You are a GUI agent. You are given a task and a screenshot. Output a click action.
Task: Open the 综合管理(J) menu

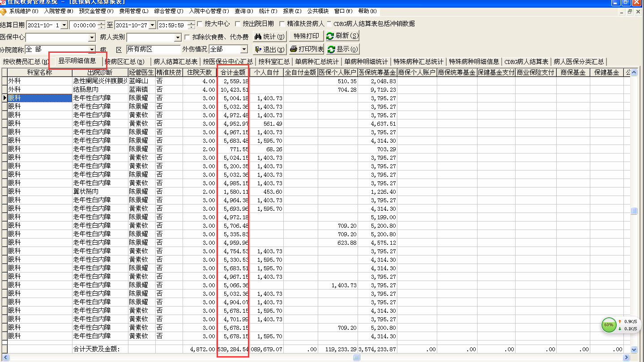click(169, 11)
